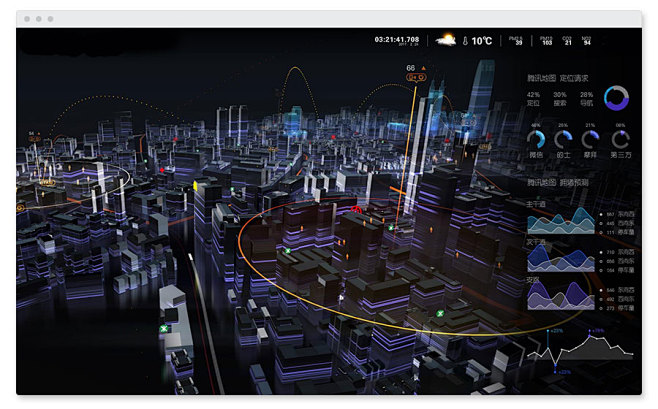Select the 10°C temperature reading
The width and height of the screenshot is (658, 409).
point(481,41)
